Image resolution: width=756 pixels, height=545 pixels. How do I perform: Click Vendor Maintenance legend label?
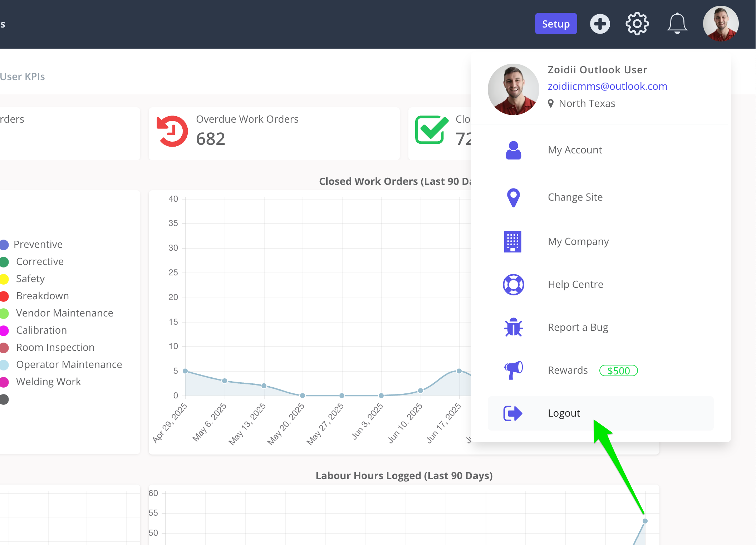click(65, 313)
